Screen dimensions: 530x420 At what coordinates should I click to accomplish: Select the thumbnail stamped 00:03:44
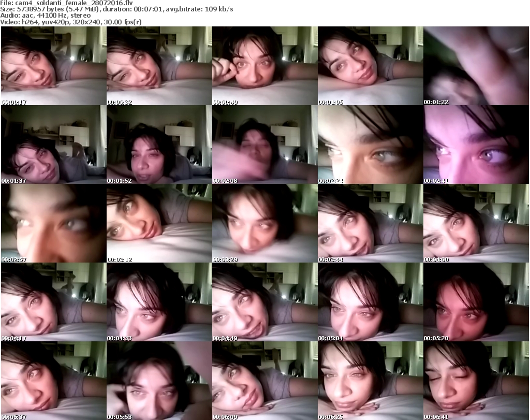click(370, 224)
